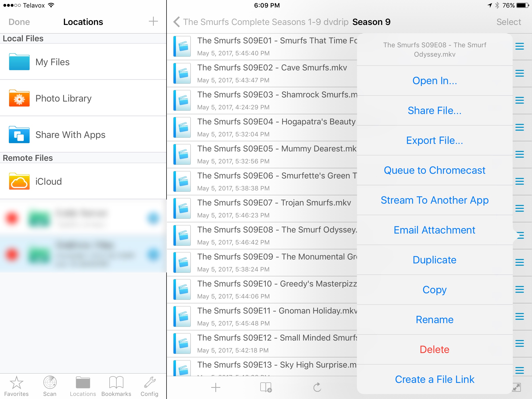532x399 pixels.
Task: Open action menu for S09E05 Mummy Dearest
Action: pyautogui.click(x=520, y=155)
